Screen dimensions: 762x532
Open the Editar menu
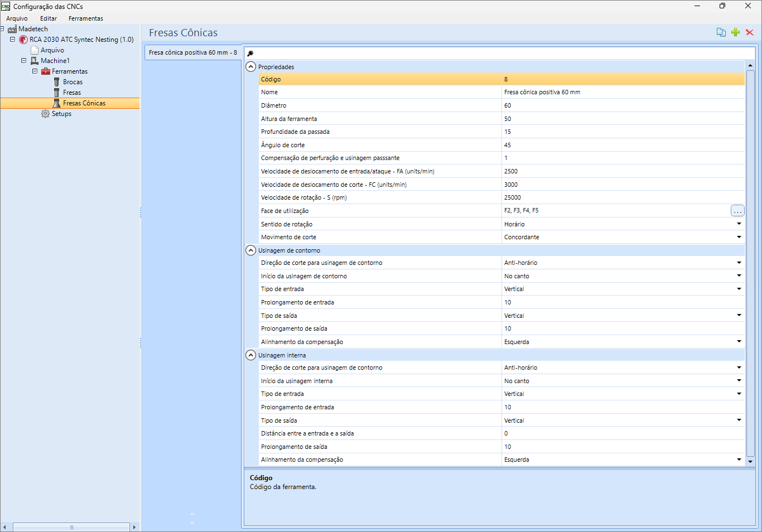coord(49,18)
